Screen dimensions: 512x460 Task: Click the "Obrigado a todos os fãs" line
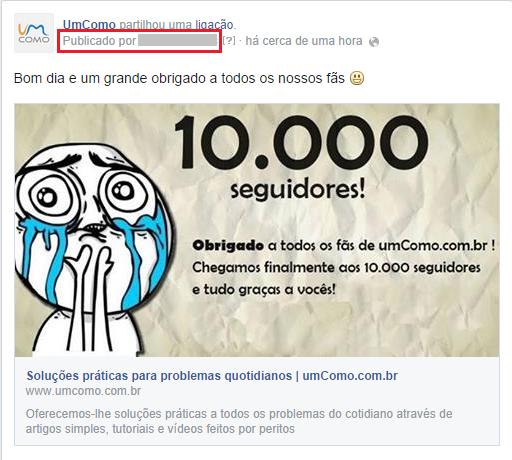coord(344,246)
